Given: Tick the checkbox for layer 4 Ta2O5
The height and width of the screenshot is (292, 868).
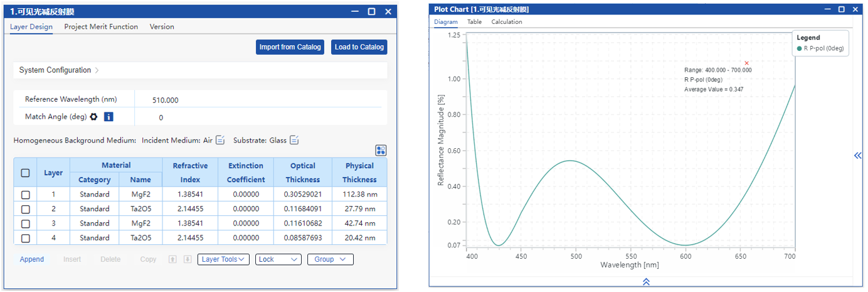Looking at the screenshot, I should 26,238.
